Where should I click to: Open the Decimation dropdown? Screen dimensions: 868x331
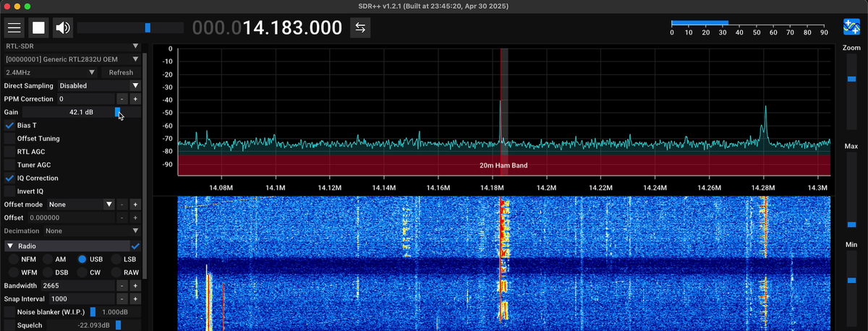[91, 231]
